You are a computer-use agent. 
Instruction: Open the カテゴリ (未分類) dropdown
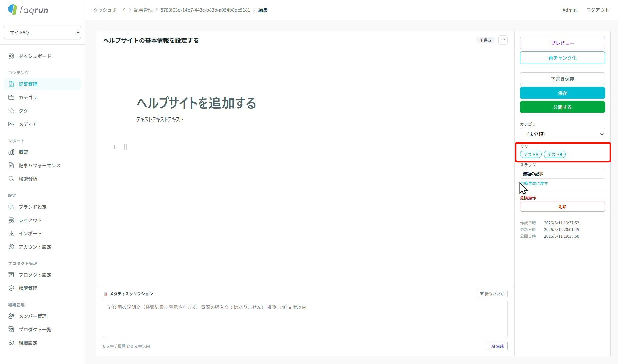click(562, 134)
